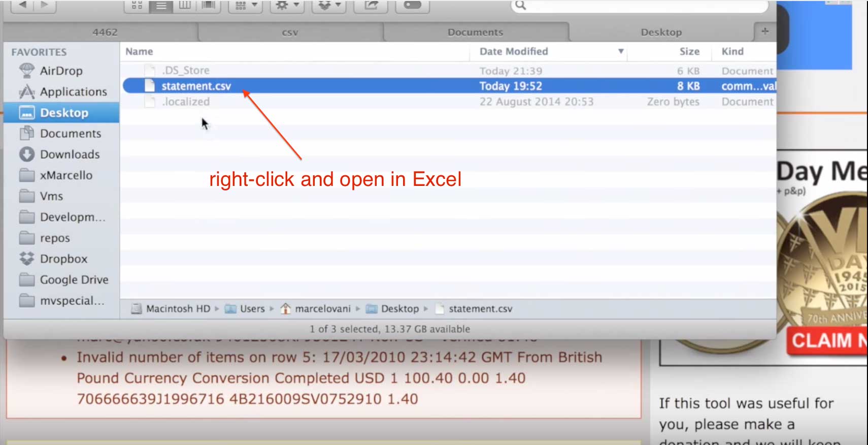Open AirDrop in the sidebar
Viewport: 868px width, 445px height.
tap(61, 71)
